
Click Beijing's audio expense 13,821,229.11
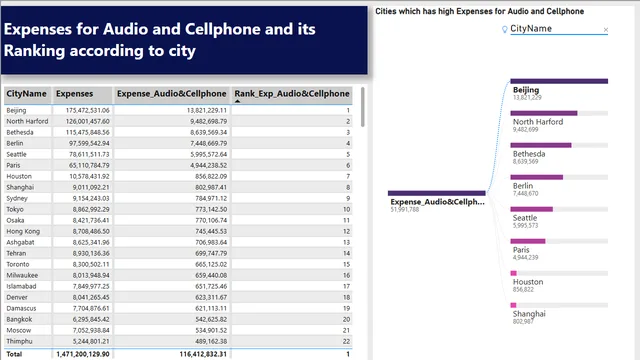(x=207, y=110)
